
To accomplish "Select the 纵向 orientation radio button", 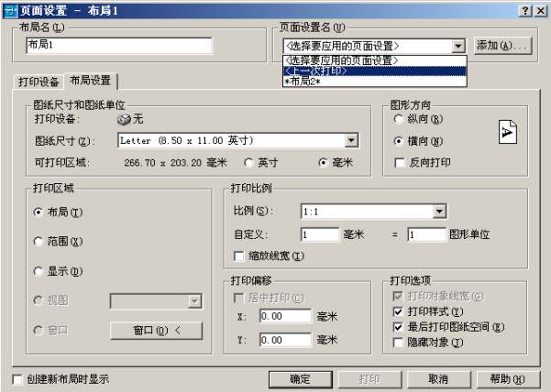I will pos(398,119).
